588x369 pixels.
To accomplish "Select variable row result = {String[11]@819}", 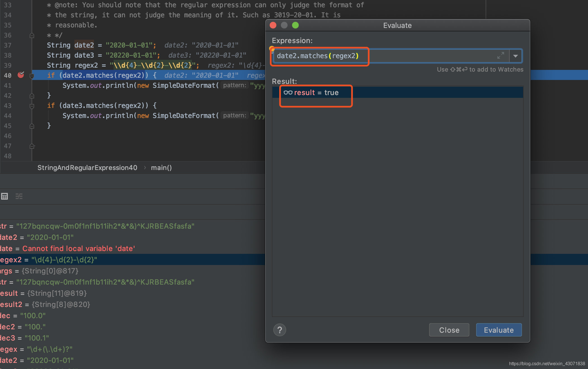I will [x=133, y=293].
